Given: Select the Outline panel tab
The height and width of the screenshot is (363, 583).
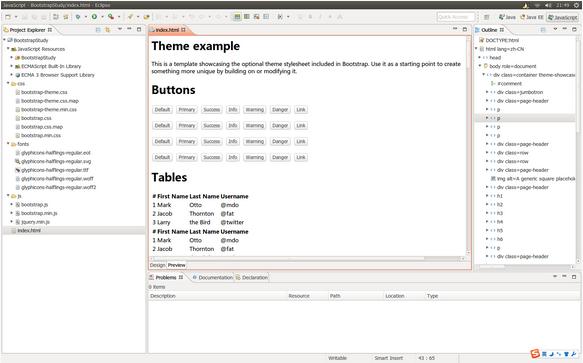Looking at the screenshot, I should [489, 30].
